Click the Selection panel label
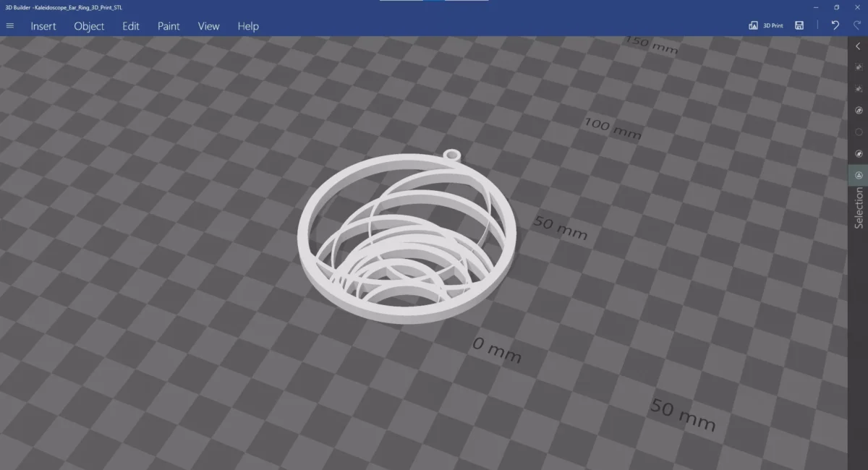The height and width of the screenshot is (470, 868). pos(859,208)
